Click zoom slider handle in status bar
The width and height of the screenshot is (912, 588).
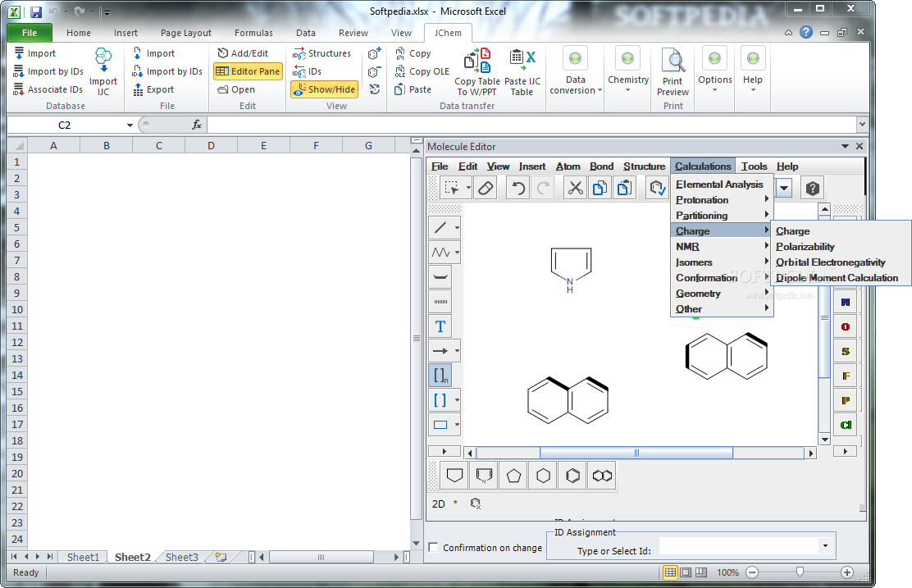(x=800, y=572)
